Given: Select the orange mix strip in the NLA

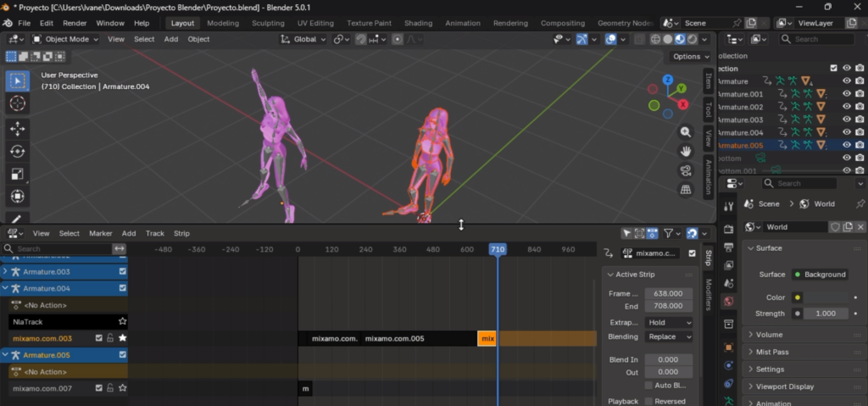Looking at the screenshot, I should pos(487,338).
